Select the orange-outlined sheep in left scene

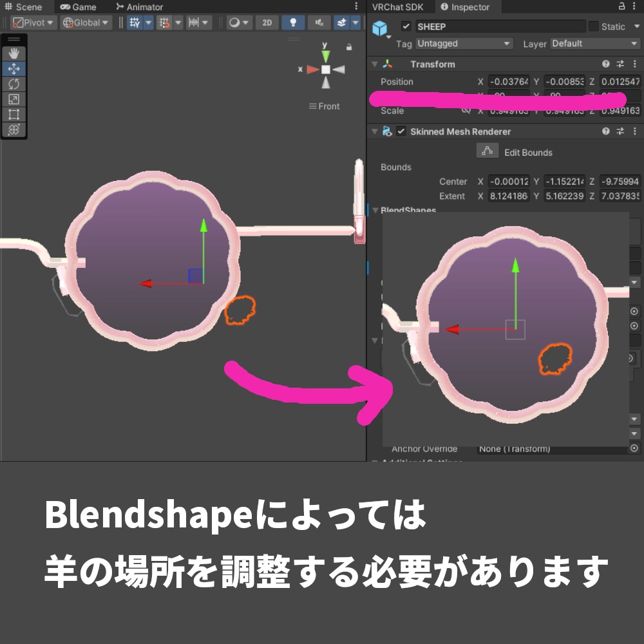click(240, 310)
